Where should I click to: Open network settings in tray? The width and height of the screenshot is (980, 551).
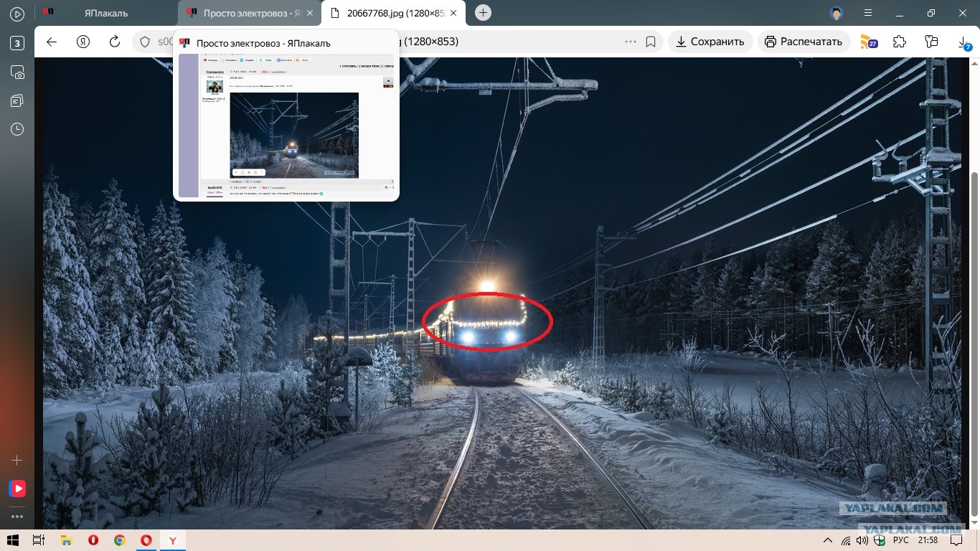click(x=846, y=540)
